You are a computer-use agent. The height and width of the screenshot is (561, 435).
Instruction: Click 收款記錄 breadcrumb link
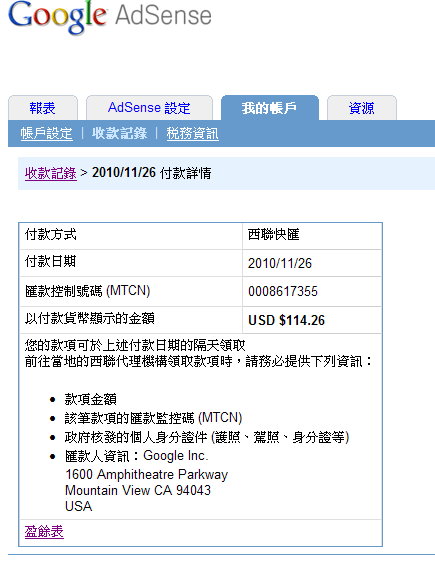51,173
